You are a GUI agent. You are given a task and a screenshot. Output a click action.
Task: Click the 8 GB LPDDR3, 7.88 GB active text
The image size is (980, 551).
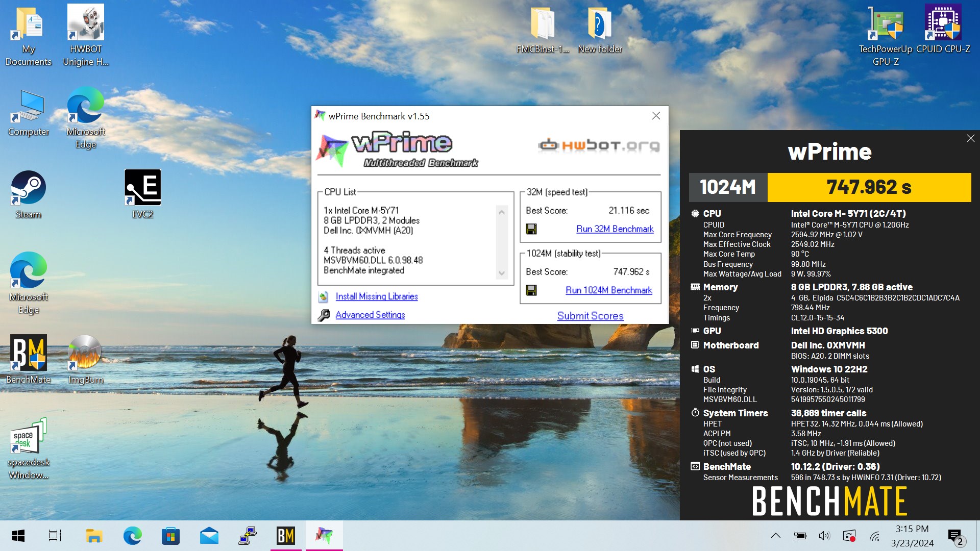(x=852, y=287)
